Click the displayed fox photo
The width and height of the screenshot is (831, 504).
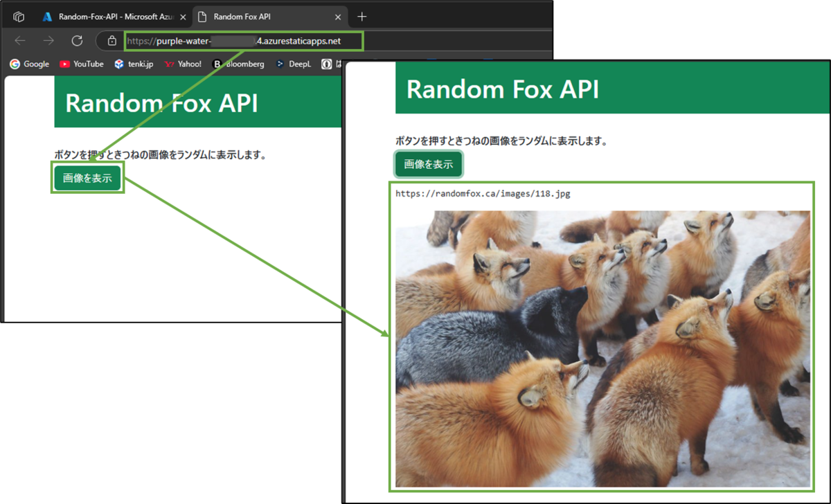tap(602, 346)
